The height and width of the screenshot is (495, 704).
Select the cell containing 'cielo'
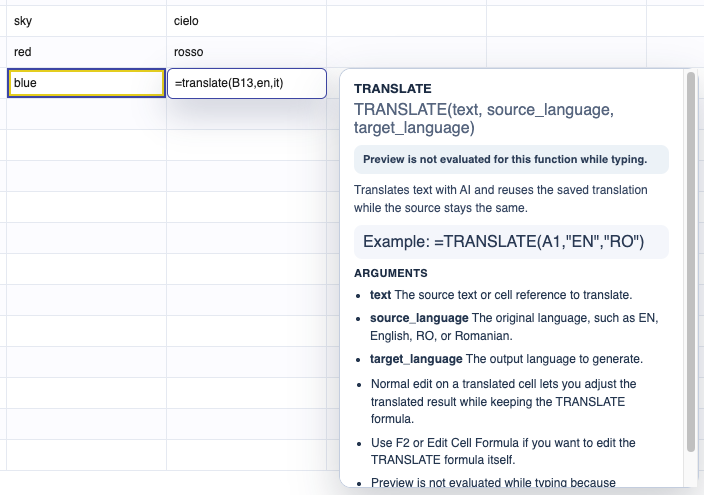click(x=246, y=21)
